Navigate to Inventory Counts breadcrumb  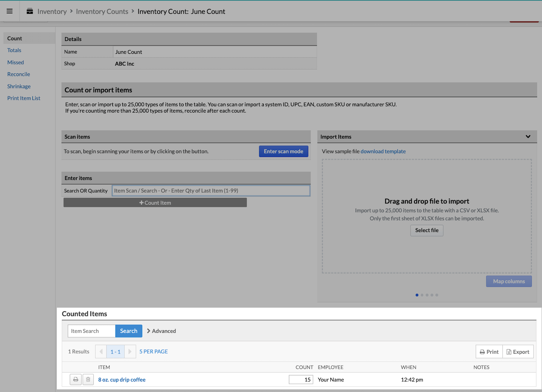[102, 12]
